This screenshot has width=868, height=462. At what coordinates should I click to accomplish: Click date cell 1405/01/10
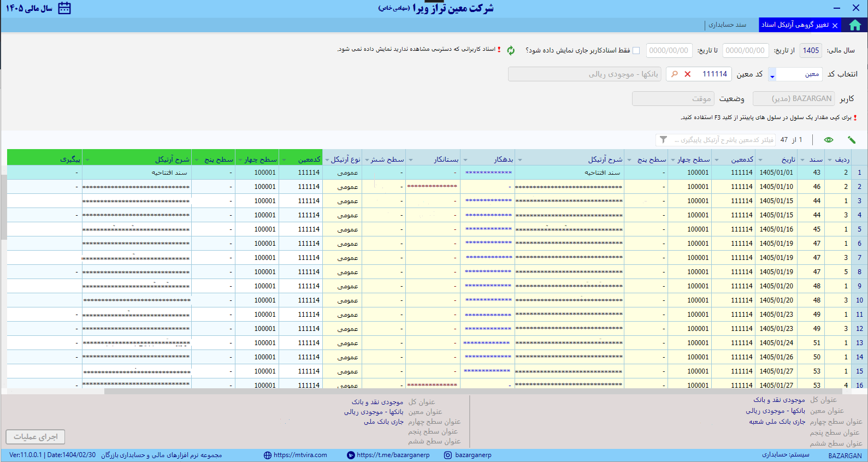[x=776, y=187]
